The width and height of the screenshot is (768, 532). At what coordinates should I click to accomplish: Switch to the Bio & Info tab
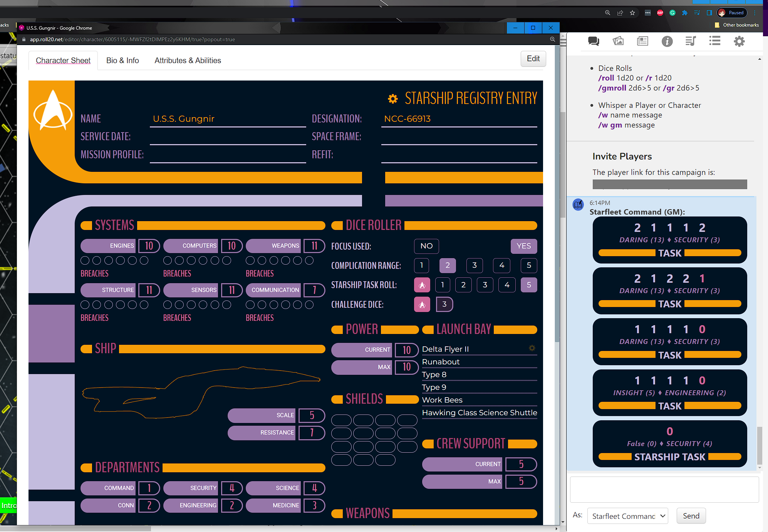(x=122, y=60)
